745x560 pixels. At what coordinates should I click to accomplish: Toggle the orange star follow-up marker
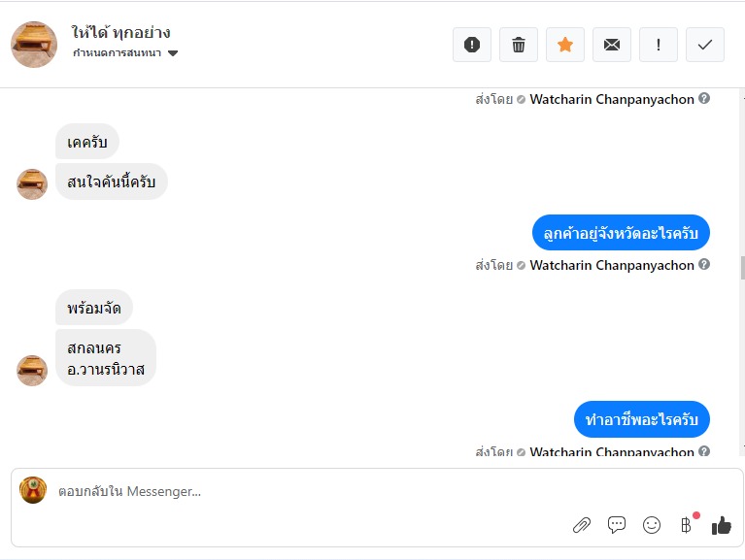(565, 45)
